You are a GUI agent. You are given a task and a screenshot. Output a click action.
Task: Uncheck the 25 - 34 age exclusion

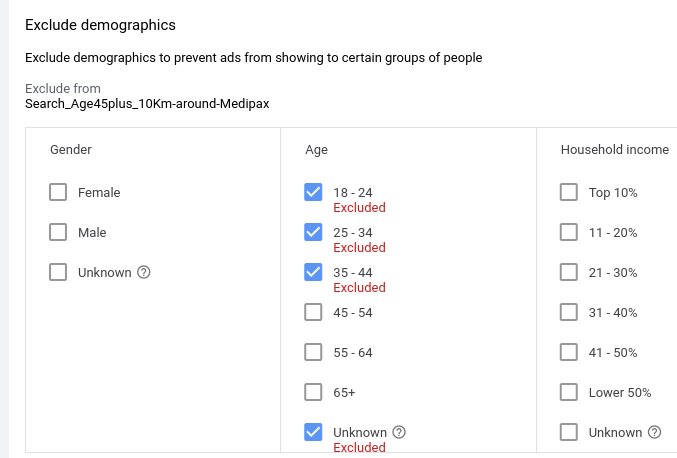(x=313, y=232)
